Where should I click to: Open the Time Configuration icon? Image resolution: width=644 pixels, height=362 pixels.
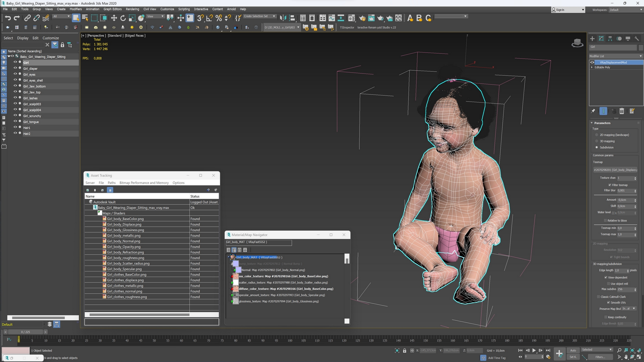point(548,357)
